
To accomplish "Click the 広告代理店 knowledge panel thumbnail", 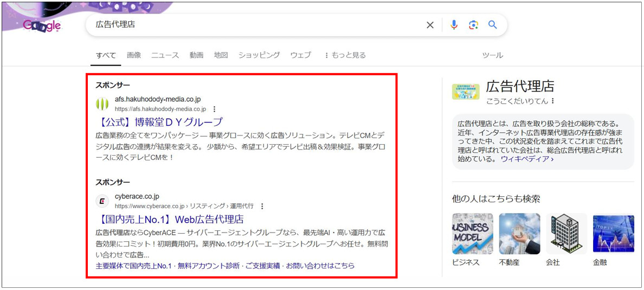I will tap(465, 92).
